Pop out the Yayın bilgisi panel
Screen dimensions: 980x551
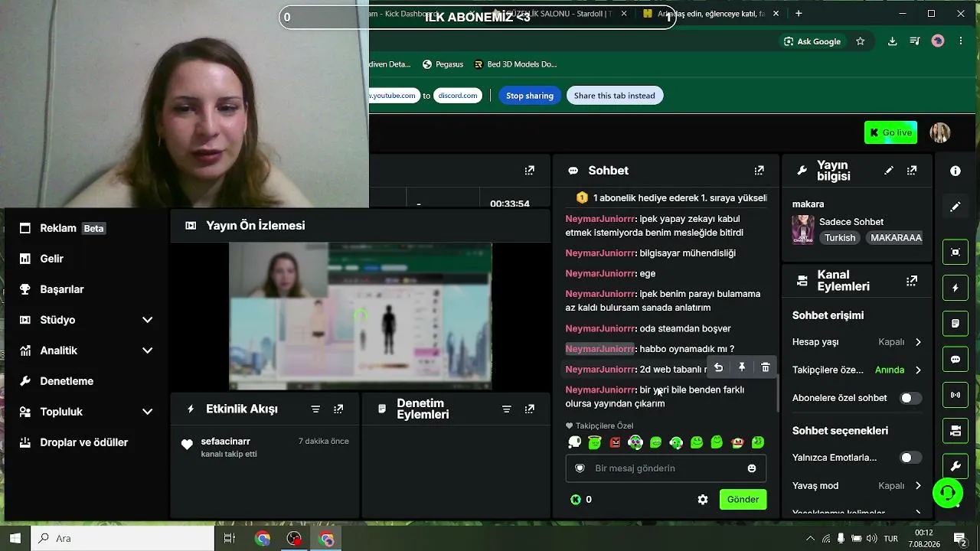tap(912, 171)
